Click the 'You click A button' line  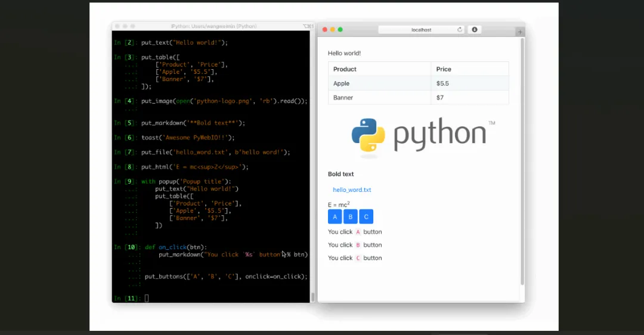(x=355, y=232)
